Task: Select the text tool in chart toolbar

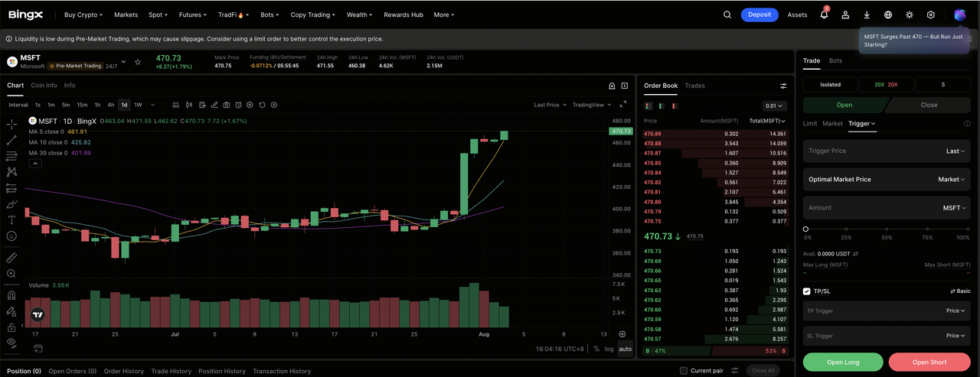Action: coord(11,220)
